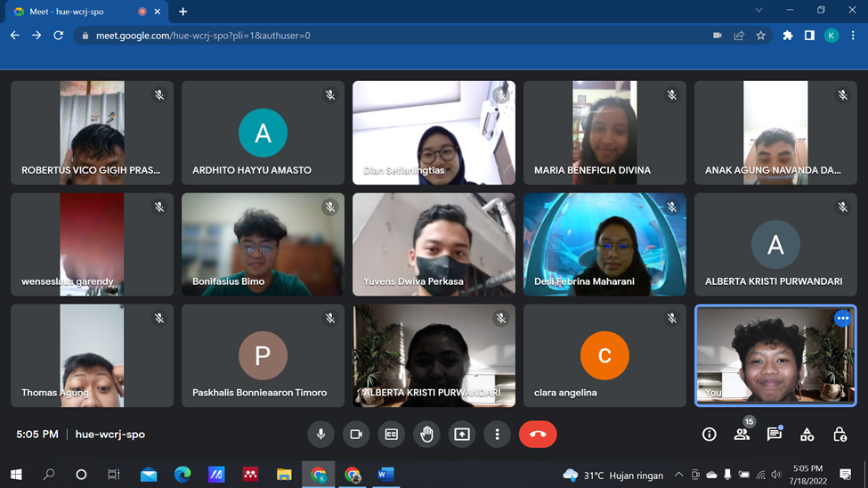Show hidden tray icons chevron
The height and width of the screenshot is (488, 868).
tap(678, 475)
